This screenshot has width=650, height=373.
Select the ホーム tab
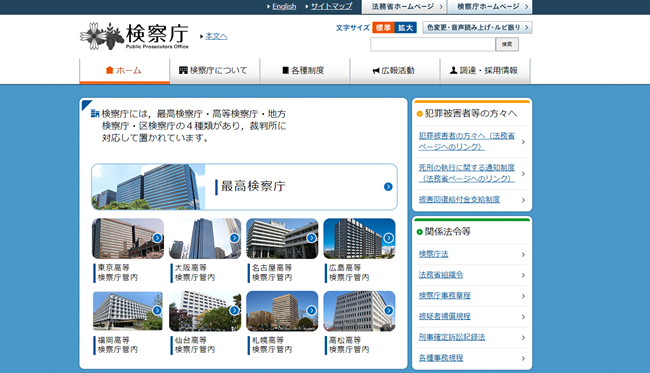click(x=124, y=71)
